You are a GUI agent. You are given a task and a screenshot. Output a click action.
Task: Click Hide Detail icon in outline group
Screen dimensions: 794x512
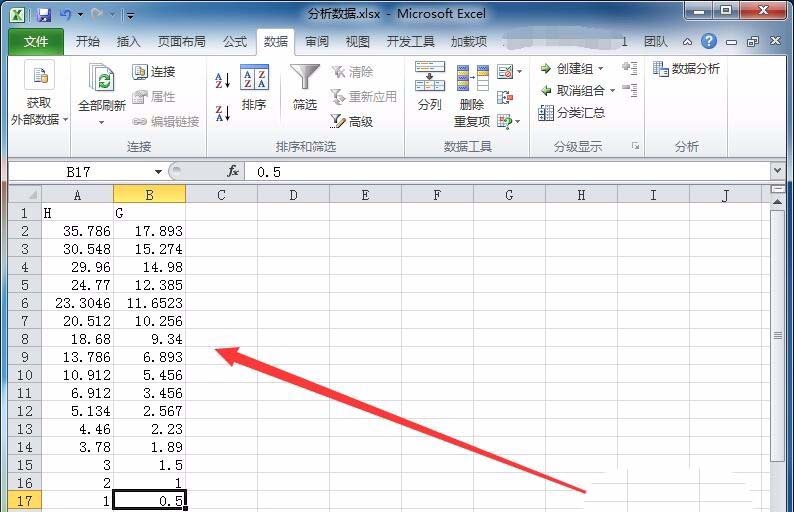tap(630, 91)
